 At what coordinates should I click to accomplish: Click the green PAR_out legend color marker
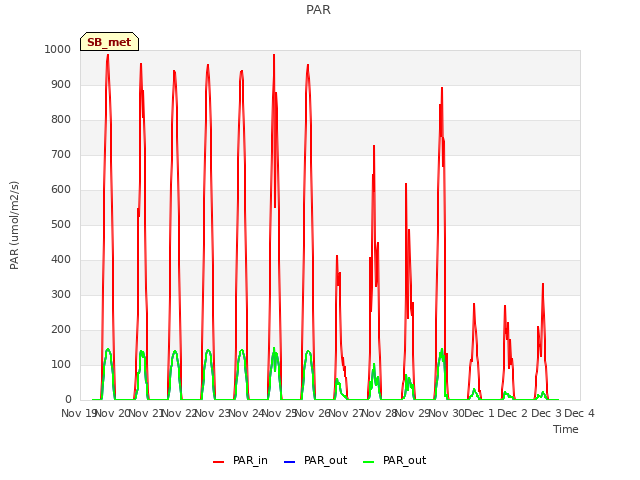(x=368, y=462)
